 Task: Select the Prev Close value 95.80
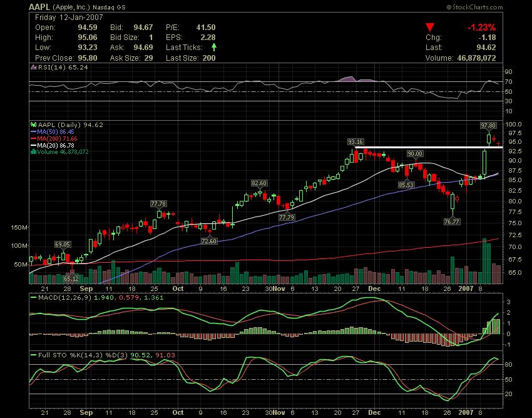point(88,58)
